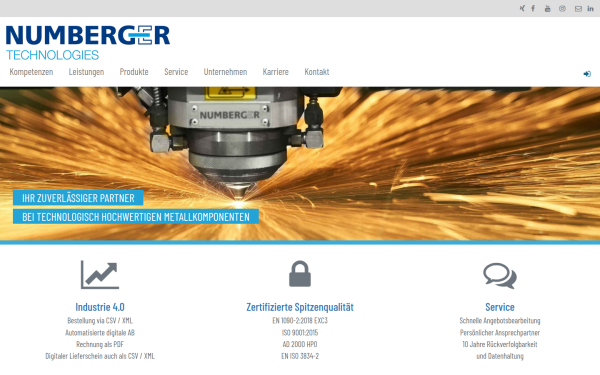Click the login arrow icon
This screenshot has width=600, height=375.
(x=587, y=74)
